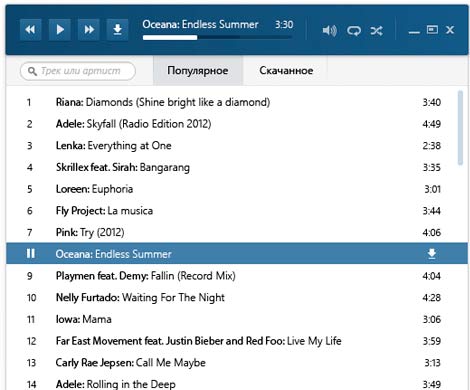Image resolution: width=470 pixels, height=390 pixels.
Task: Close the player window
Action: click(x=450, y=30)
